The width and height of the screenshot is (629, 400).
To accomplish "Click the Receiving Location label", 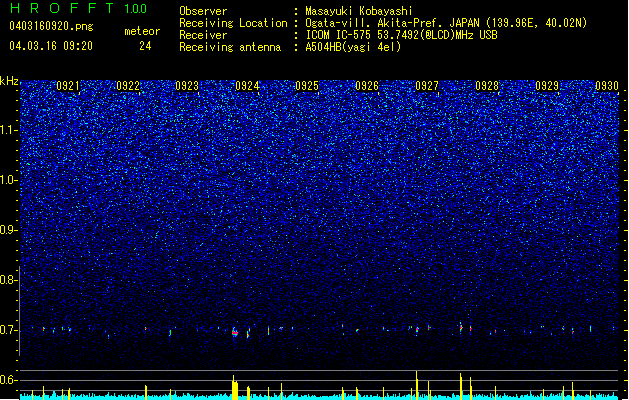I will (233, 23).
